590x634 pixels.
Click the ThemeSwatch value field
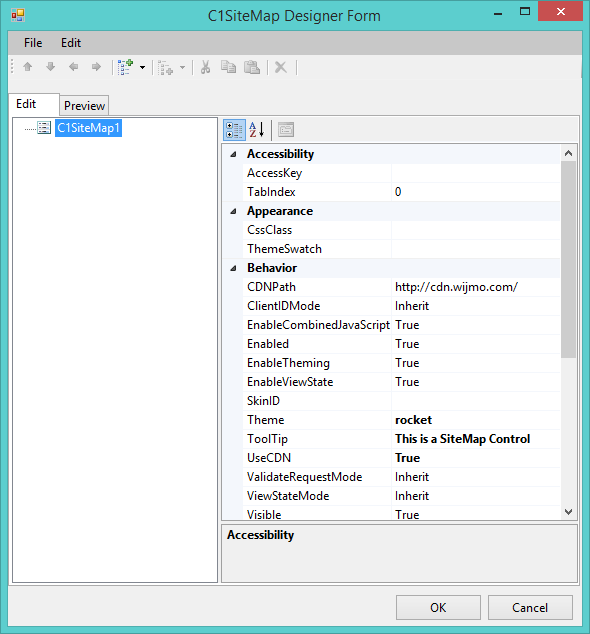click(476, 249)
